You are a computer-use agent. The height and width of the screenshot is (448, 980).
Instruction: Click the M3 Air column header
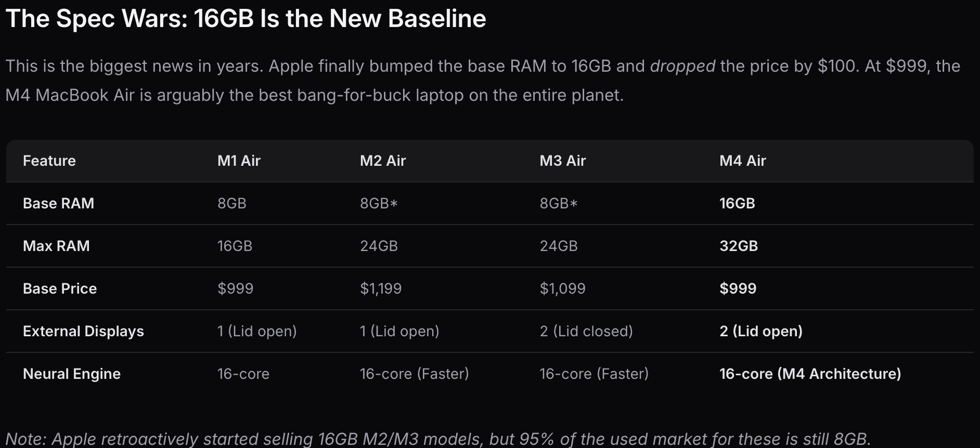[x=562, y=161]
